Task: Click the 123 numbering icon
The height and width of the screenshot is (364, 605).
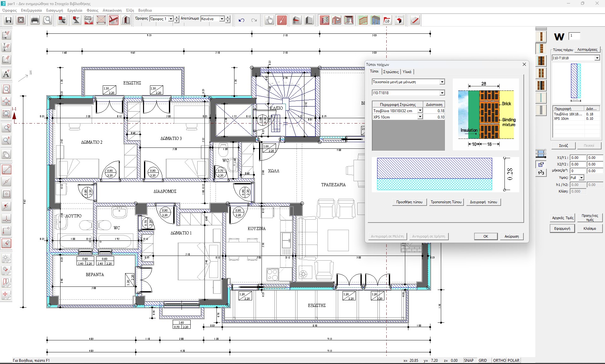Action: pyautogui.click(x=541, y=173)
